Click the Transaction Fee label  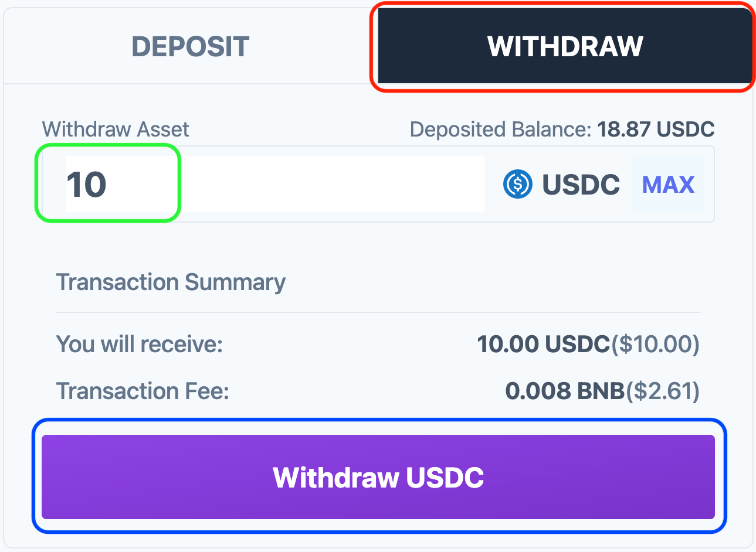[x=143, y=391]
